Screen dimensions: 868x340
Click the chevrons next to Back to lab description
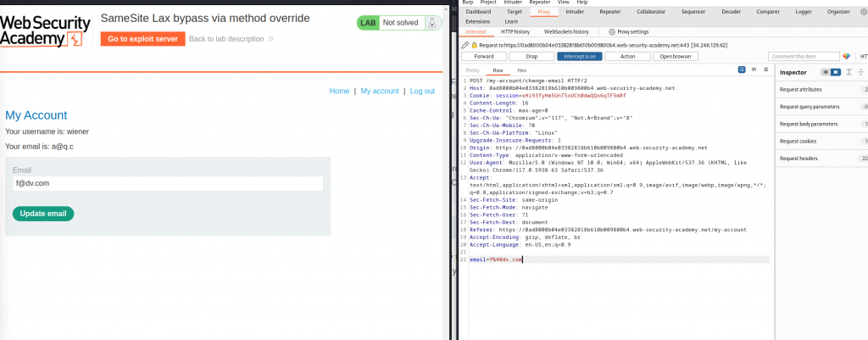pyautogui.click(x=270, y=39)
